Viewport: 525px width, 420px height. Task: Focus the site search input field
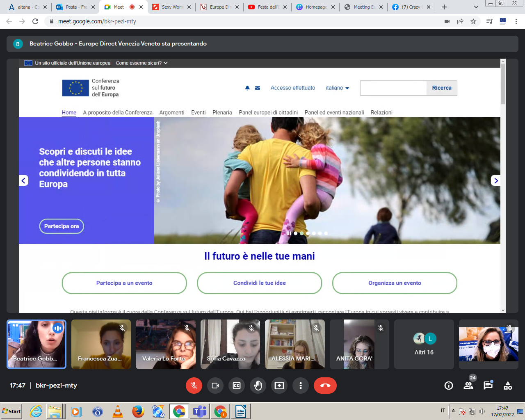point(393,88)
